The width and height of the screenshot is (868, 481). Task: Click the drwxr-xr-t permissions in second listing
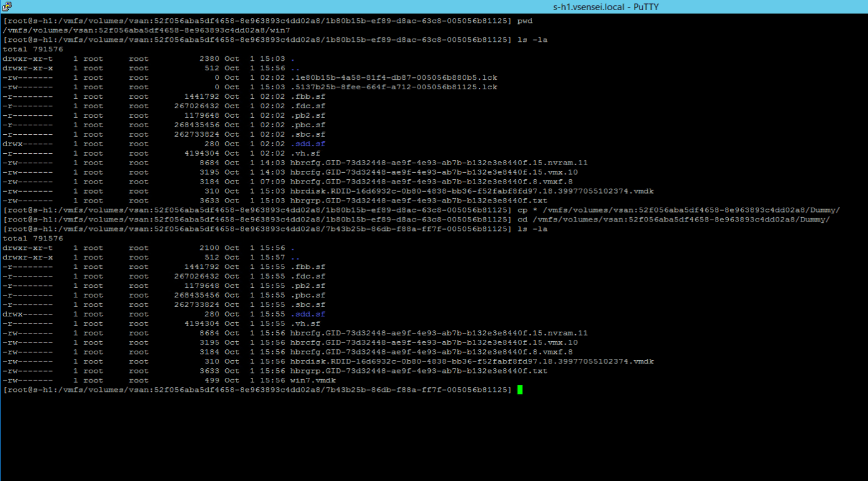coord(28,248)
